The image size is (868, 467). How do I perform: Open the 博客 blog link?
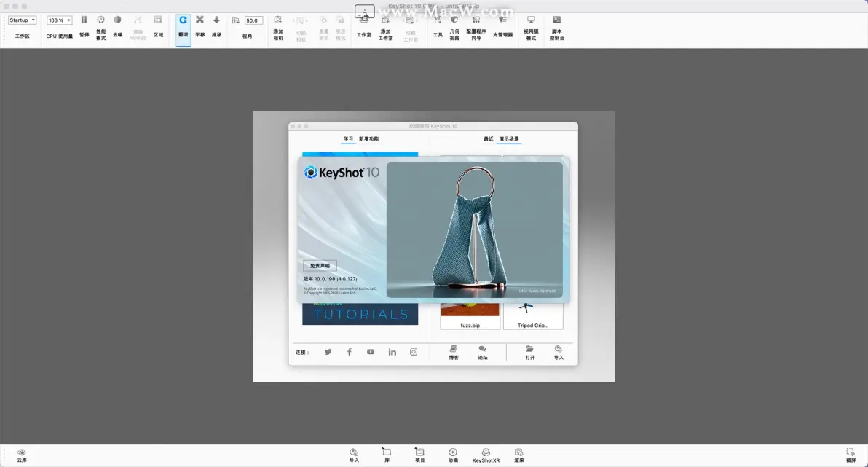coord(454,353)
